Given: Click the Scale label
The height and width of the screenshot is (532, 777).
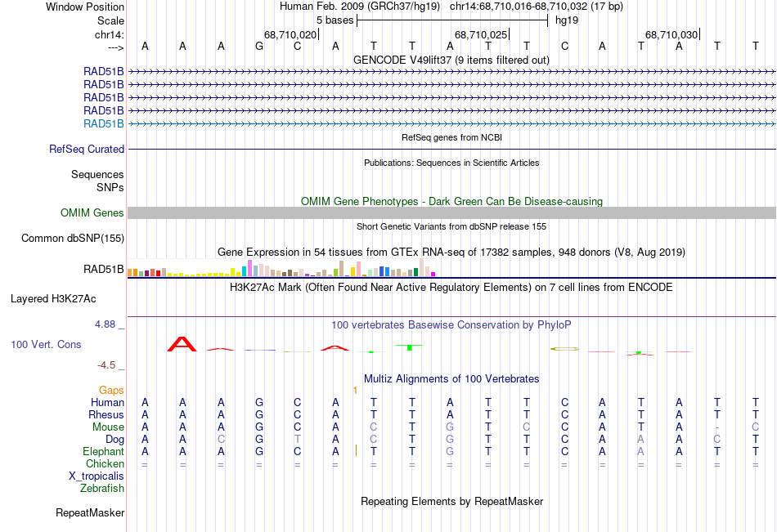Looking at the screenshot, I should tap(110, 20).
